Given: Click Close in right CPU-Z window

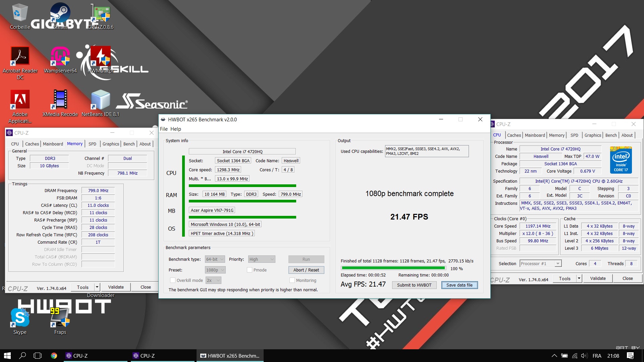Looking at the screenshot, I should pos(628,279).
